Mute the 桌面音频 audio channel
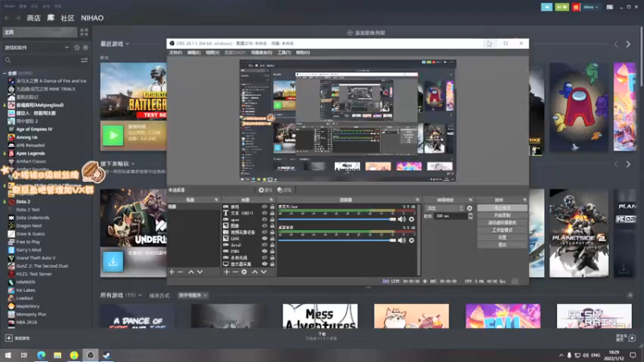Viewport: 644px width, 362px height. click(x=401, y=240)
